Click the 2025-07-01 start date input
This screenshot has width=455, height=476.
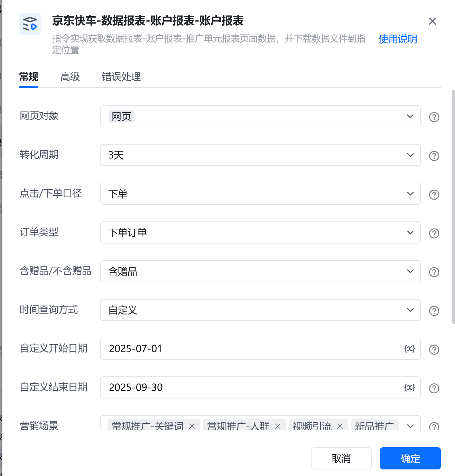point(260,349)
